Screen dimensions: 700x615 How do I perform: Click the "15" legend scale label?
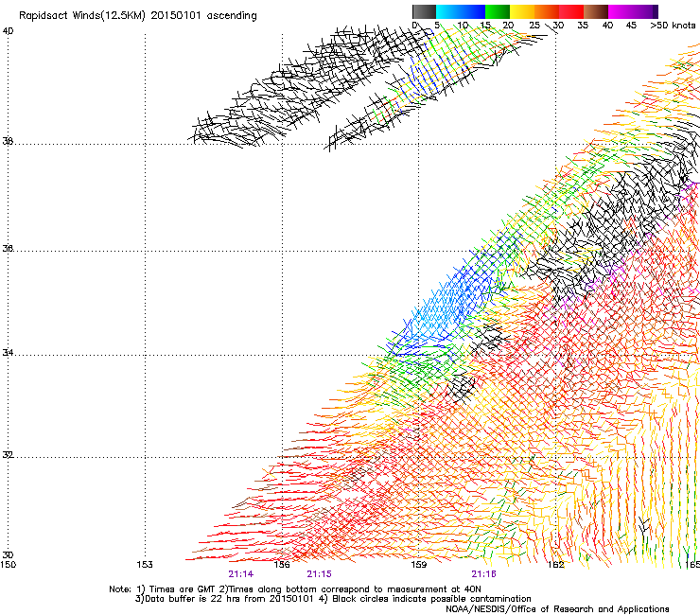[485, 26]
